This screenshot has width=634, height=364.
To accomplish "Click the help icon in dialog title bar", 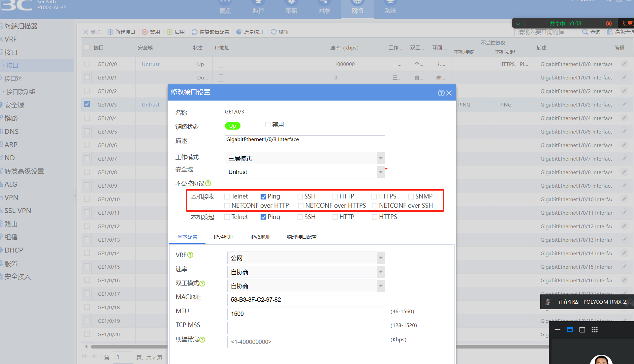I will tap(441, 93).
